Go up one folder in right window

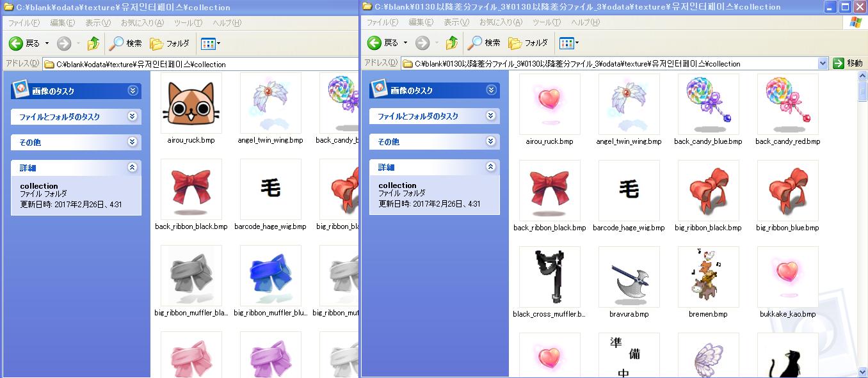(x=452, y=43)
